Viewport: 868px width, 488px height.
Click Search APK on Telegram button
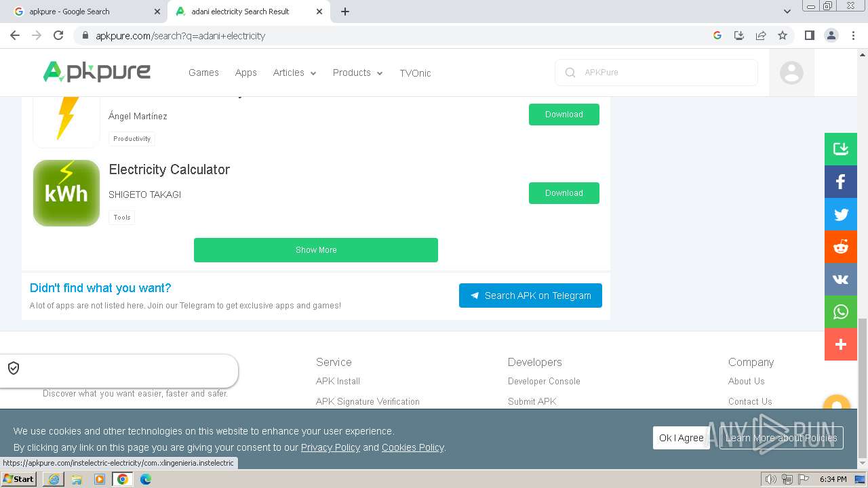(530, 296)
